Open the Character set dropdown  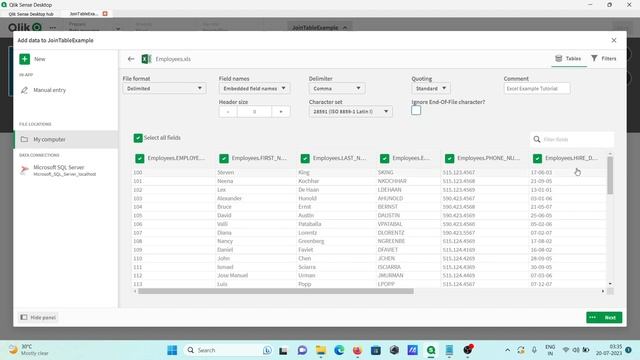[351, 111]
